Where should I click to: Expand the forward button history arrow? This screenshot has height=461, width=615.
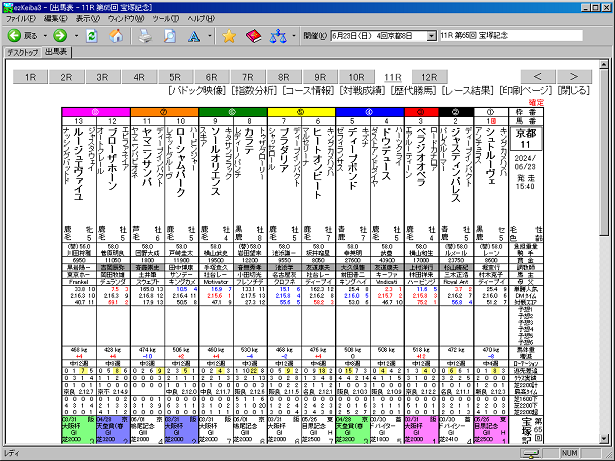pos(76,36)
